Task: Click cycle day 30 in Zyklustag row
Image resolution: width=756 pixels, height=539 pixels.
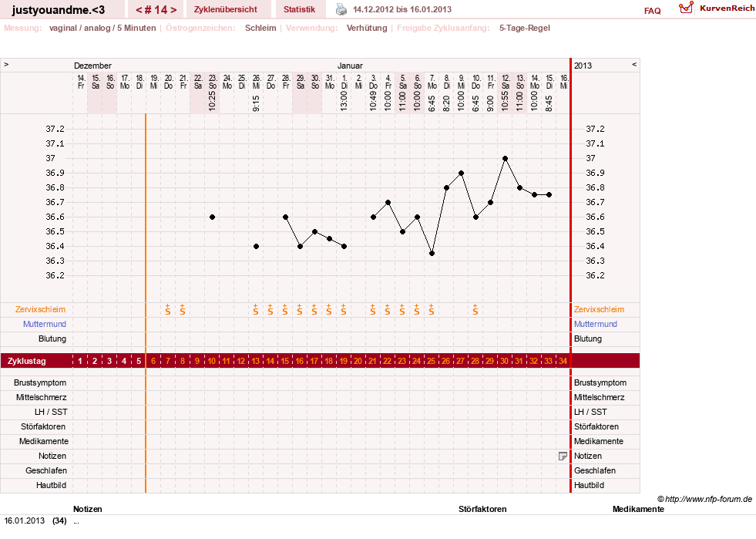Action: 504,361
